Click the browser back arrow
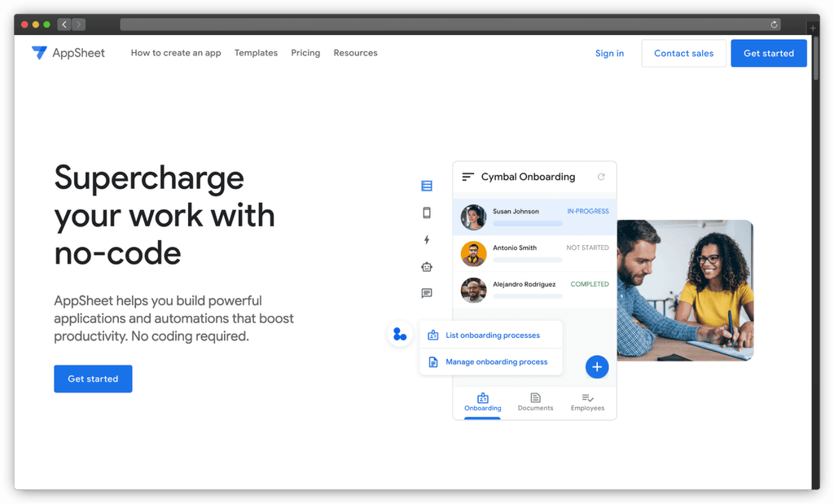Screen dimensions: 834x504 point(64,24)
